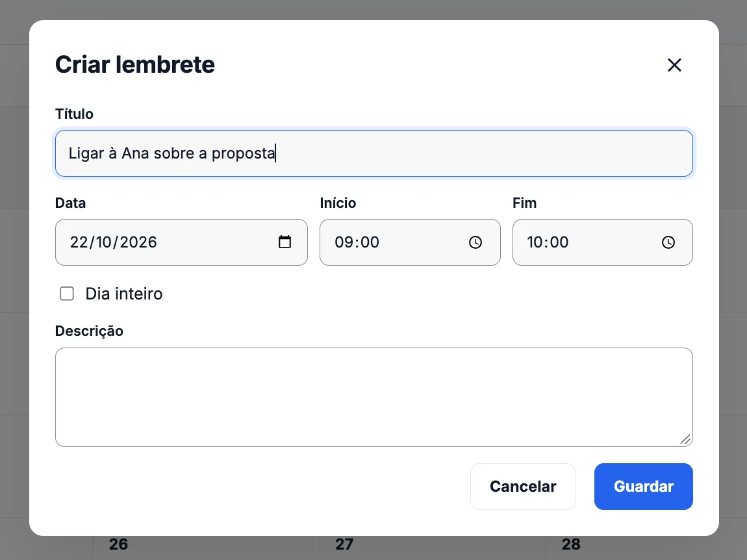Click the Fim time field showing 10:00

pyautogui.click(x=603, y=242)
